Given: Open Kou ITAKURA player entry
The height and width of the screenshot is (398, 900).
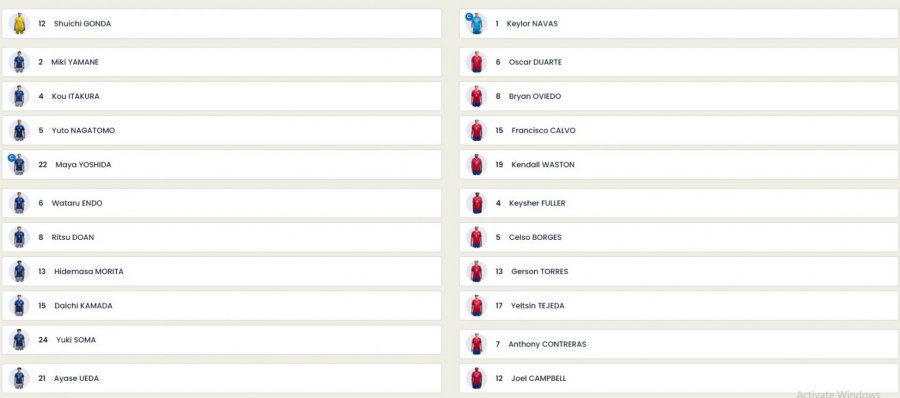Looking at the screenshot, I should pyautogui.click(x=222, y=96).
